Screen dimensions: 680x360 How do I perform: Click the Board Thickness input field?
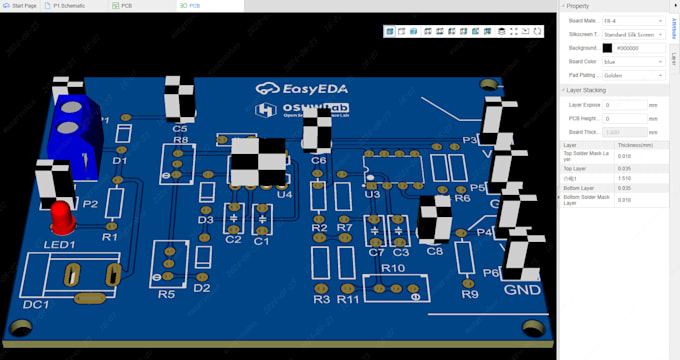tap(624, 132)
